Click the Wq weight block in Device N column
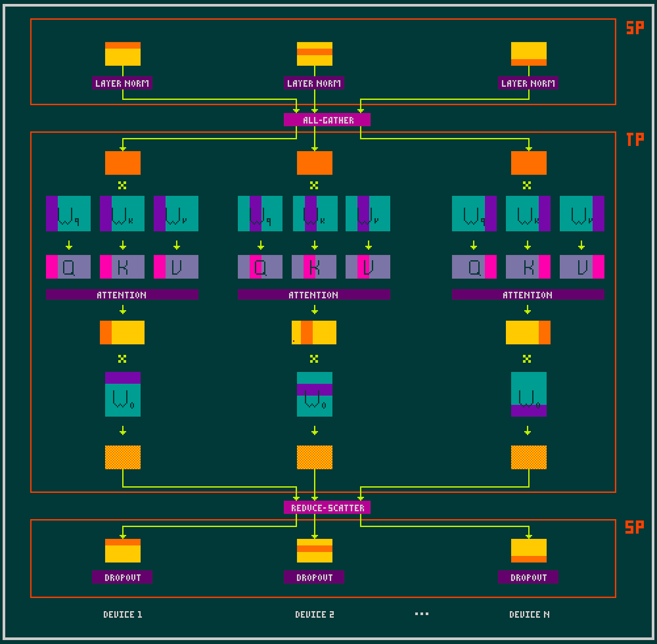 pyautogui.click(x=474, y=214)
